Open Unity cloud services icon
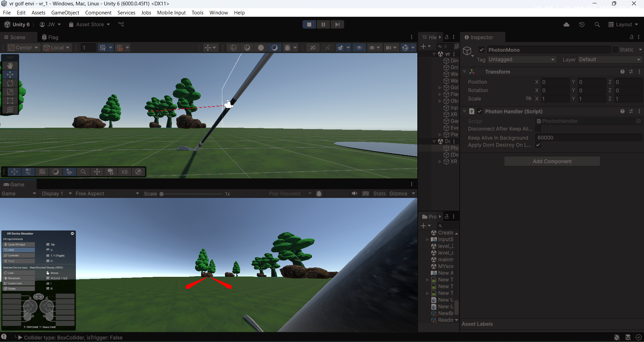 coord(566,25)
